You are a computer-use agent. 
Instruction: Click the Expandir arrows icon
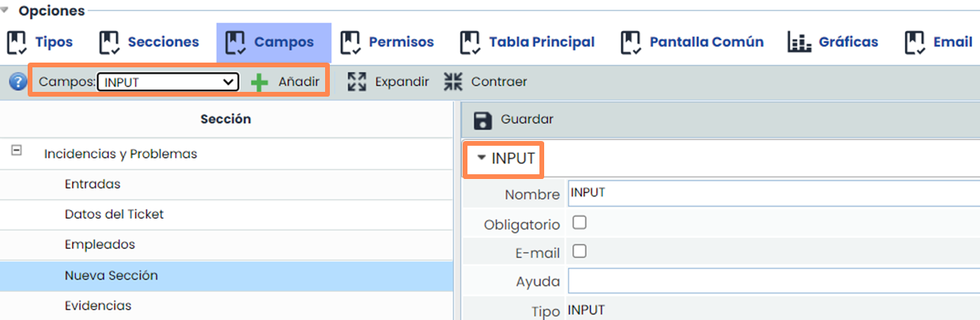(x=358, y=82)
